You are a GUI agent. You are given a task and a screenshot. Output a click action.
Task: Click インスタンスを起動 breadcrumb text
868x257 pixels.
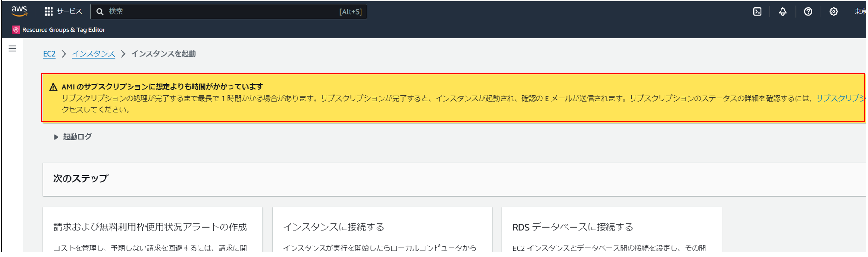tap(163, 54)
